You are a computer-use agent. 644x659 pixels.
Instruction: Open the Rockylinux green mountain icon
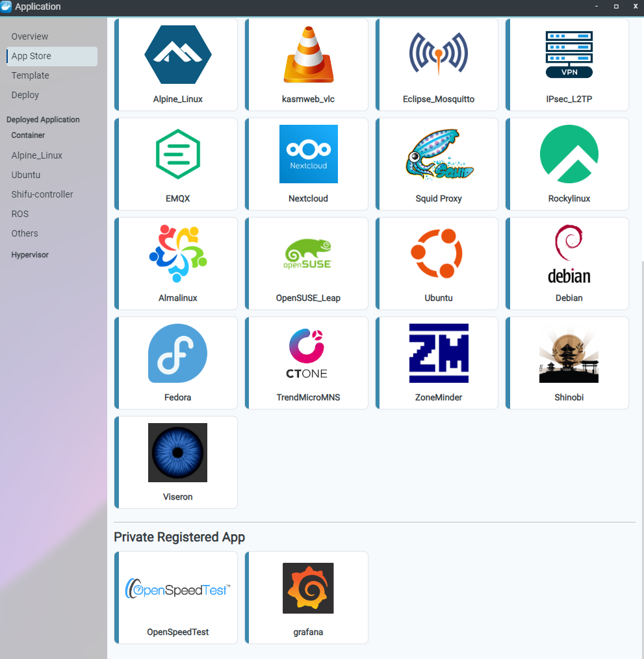tap(569, 154)
